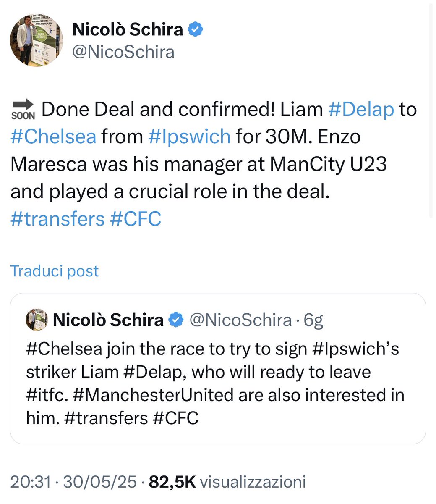This screenshot has width=436, height=504.
Task: Open the #Delap hashtag in the main tweet
Action: coord(361,109)
